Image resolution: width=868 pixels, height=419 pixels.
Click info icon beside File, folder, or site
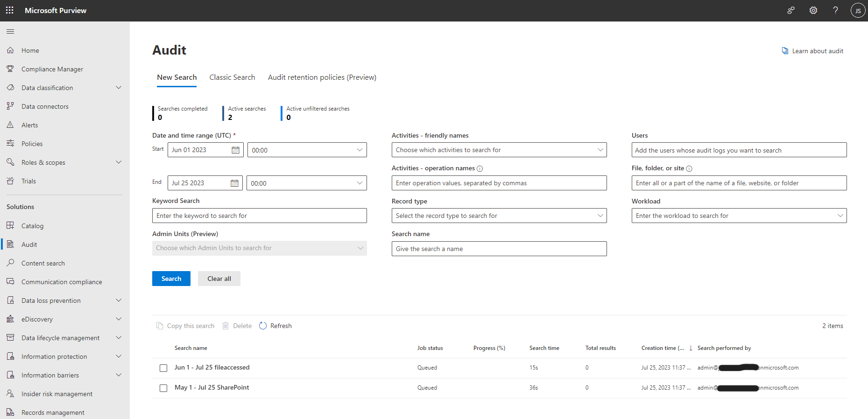click(689, 168)
